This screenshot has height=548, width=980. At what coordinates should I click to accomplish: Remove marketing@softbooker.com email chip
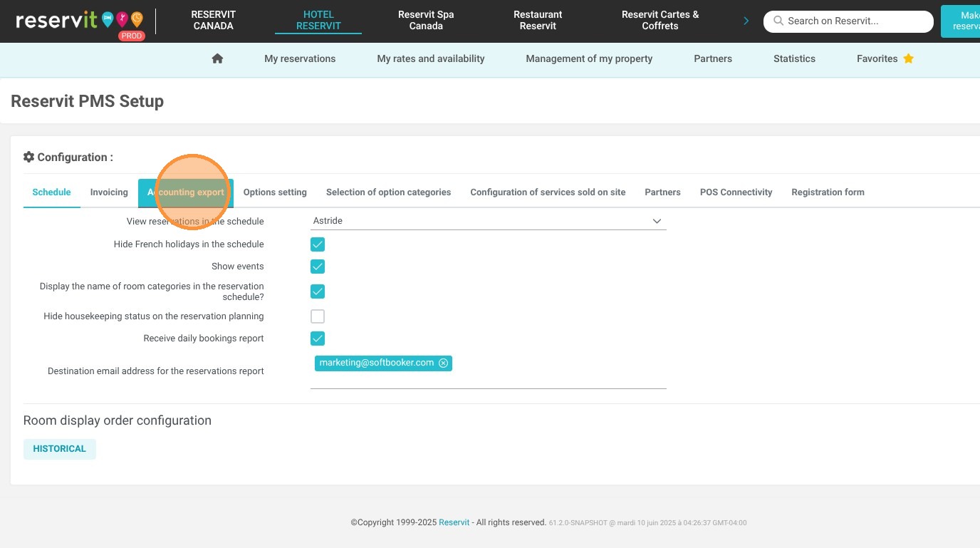[443, 363]
